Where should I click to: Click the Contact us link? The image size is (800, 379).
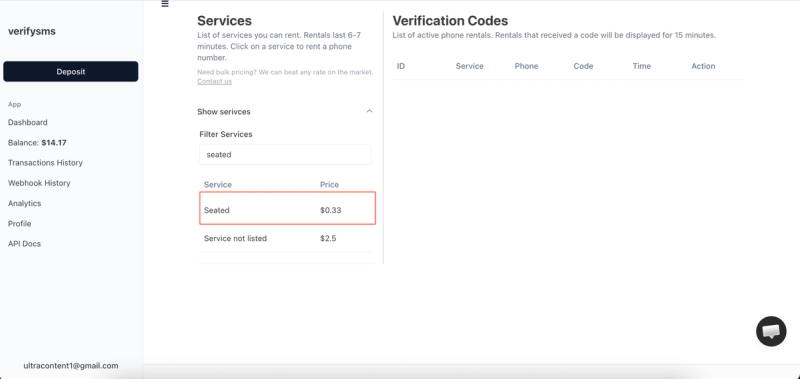[x=214, y=81]
